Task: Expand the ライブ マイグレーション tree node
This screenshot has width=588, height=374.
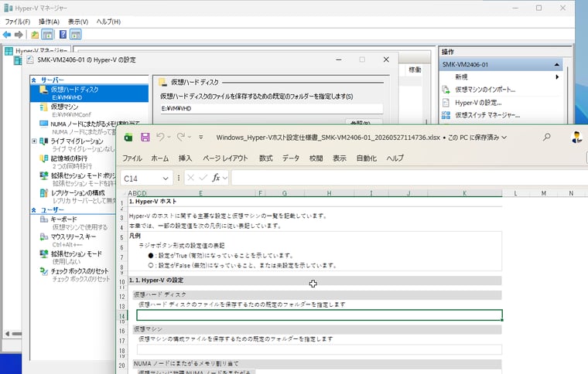Action: 34,141
